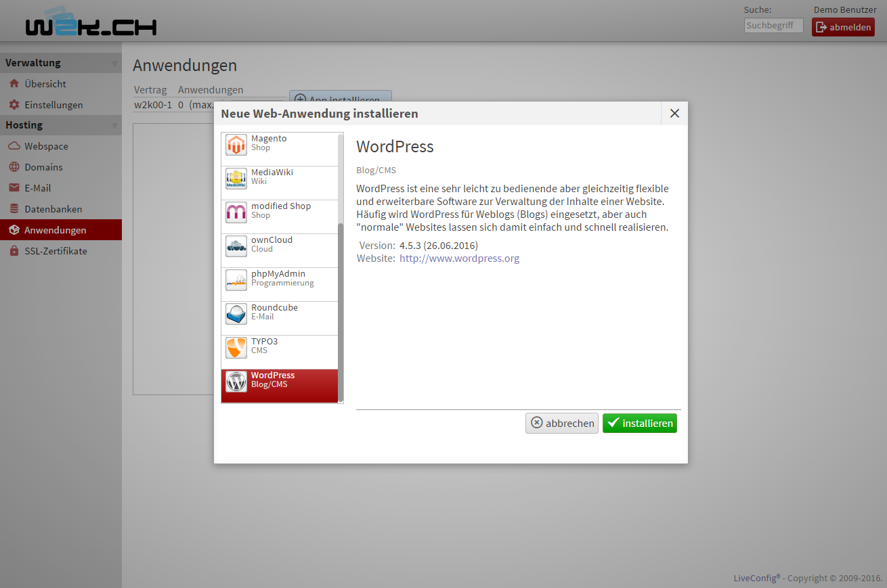Select the Roundcube entry name
Screen dimensions: 887x588
[x=274, y=307]
